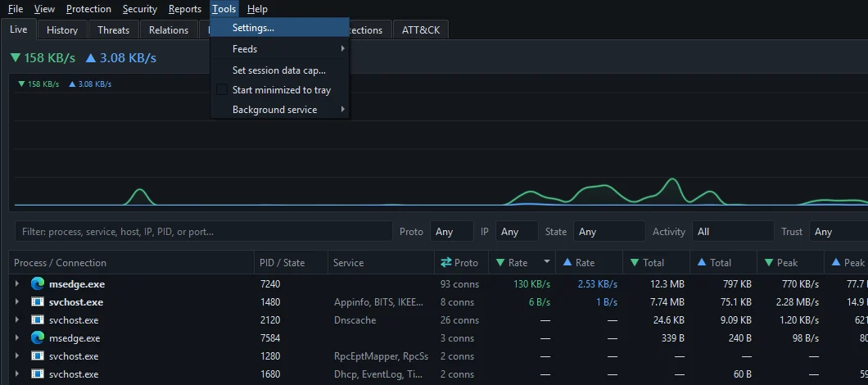Click the svchost.exe icon for PID 1280
868x385 pixels.
tap(37, 356)
